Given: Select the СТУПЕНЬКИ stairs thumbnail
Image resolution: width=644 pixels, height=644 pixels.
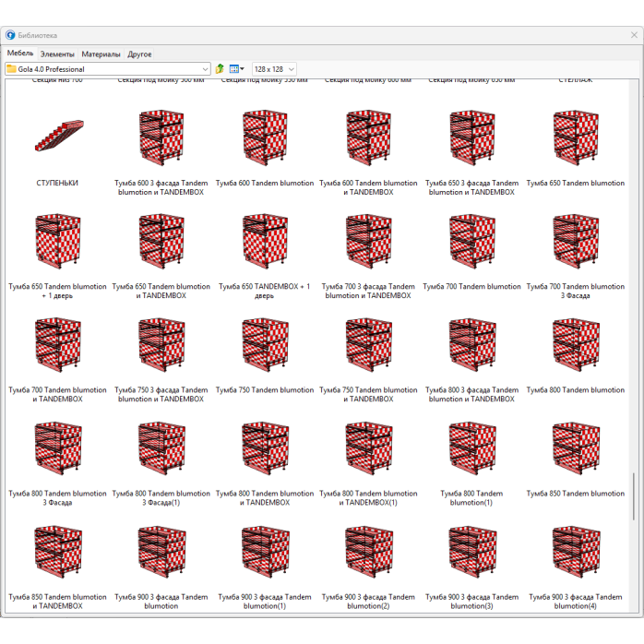Looking at the screenshot, I should tap(58, 136).
